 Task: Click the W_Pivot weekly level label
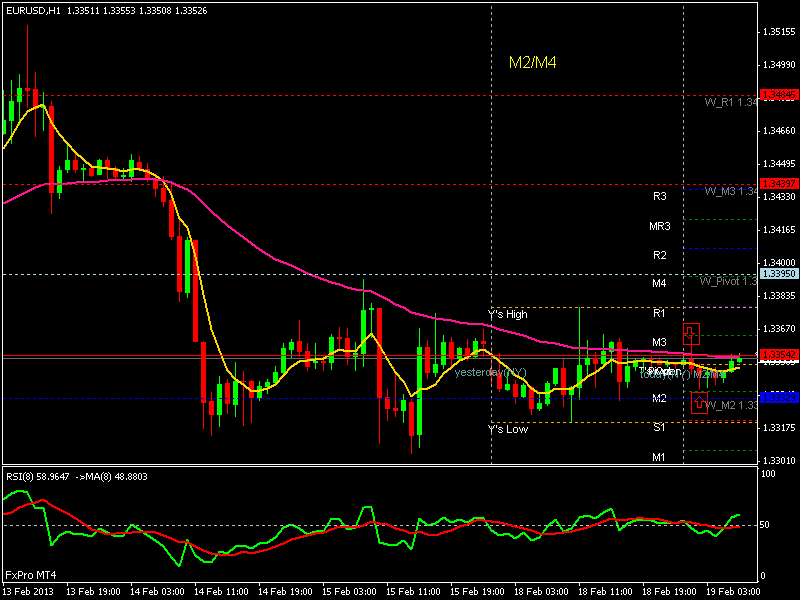[x=729, y=281]
